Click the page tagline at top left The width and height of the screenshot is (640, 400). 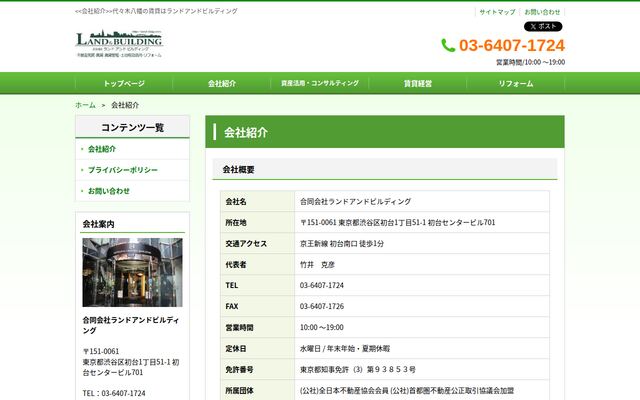pyautogui.click(x=156, y=11)
